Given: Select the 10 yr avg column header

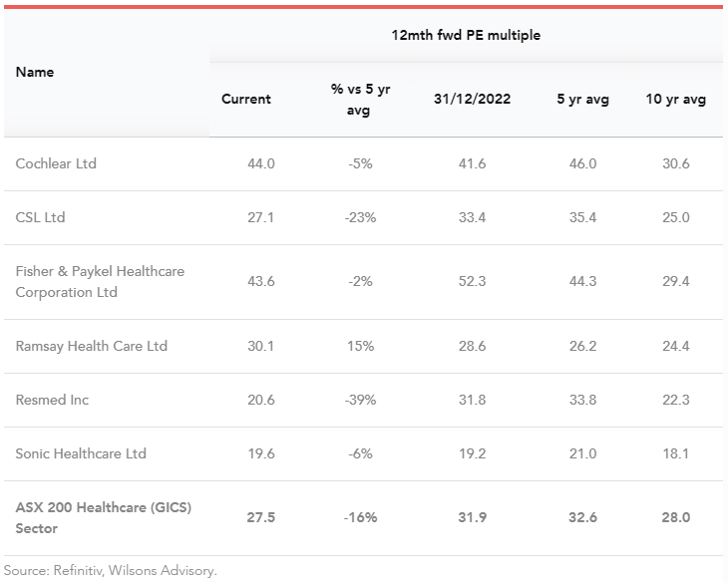Looking at the screenshot, I should pos(676,99).
